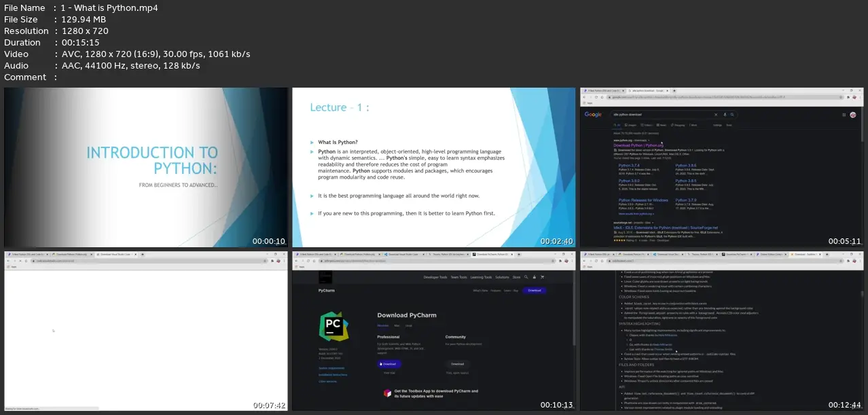The image size is (868, 415).
Task: Click the Lecture - 1 heading on the slide
Action: 339,107
